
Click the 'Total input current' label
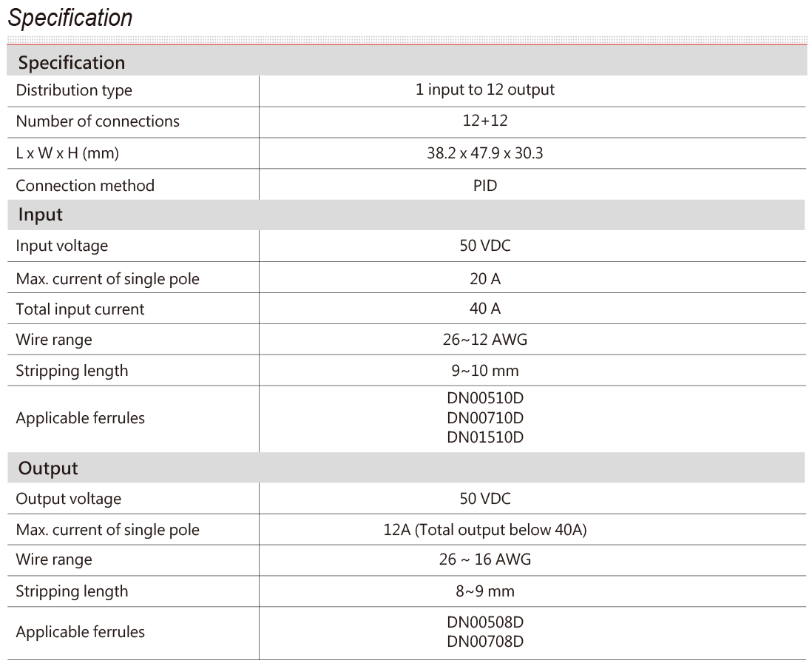tap(81, 309)
